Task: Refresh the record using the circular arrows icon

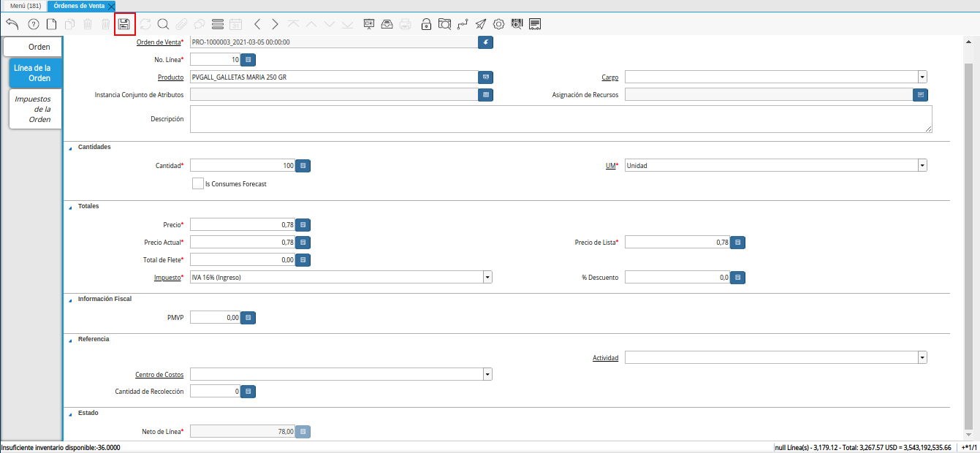Action: (145, 24)
